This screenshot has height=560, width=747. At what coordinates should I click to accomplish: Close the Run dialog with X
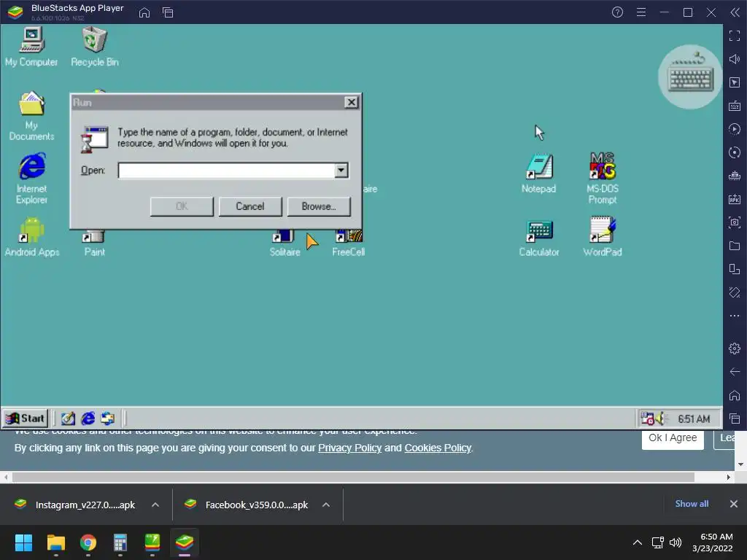351,102
